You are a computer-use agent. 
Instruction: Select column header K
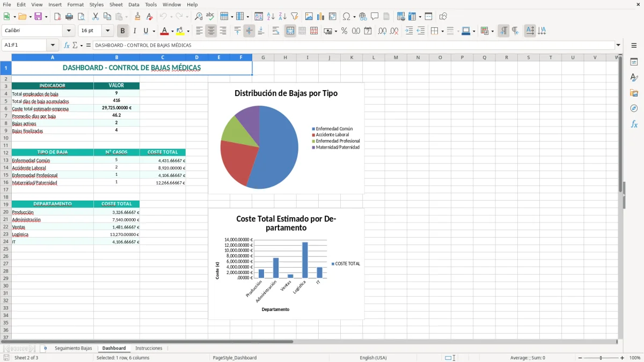coord(352,57)
